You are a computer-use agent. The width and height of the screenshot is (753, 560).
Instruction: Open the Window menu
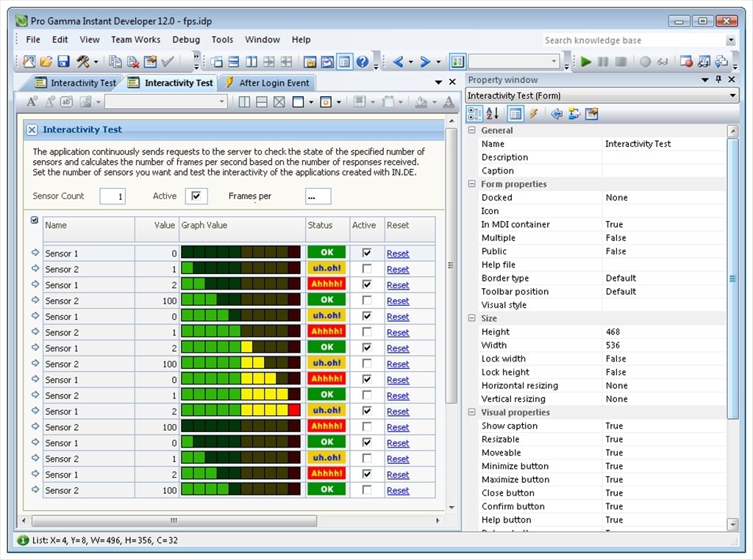point(263,40)
